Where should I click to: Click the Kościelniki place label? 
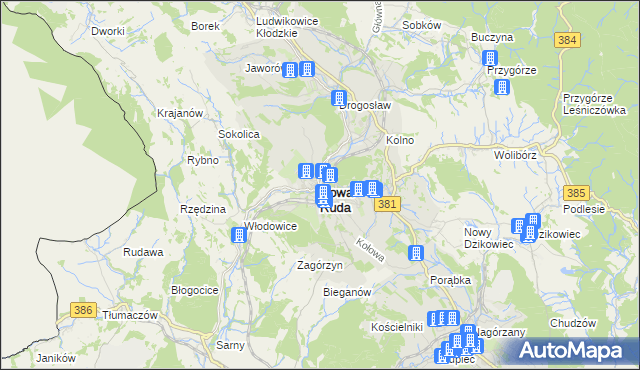tap(397, 327)
